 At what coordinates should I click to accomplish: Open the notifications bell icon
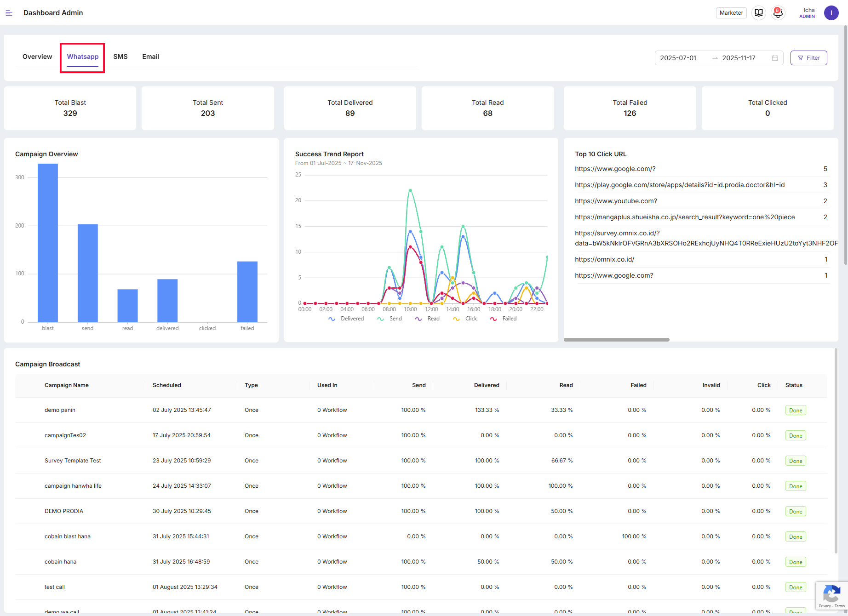(778, 13)
